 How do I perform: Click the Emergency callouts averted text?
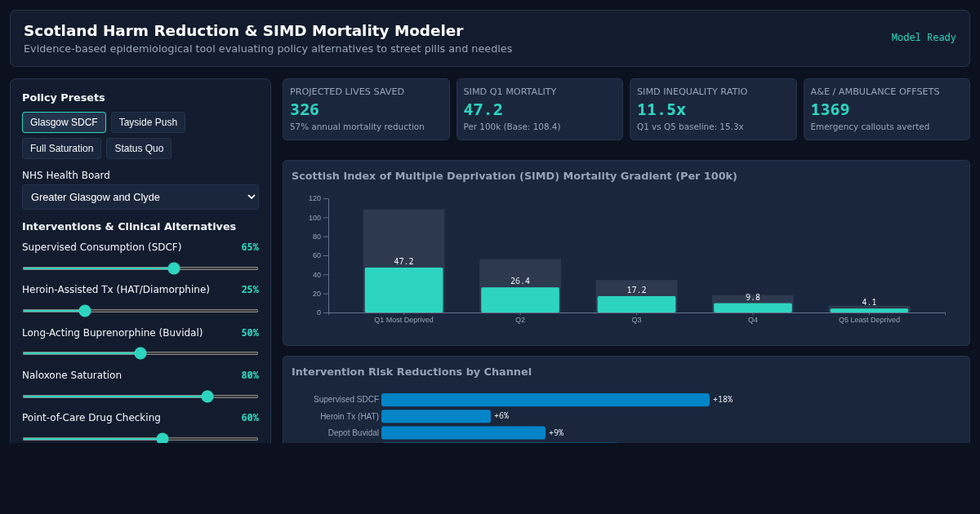(870, 127)
